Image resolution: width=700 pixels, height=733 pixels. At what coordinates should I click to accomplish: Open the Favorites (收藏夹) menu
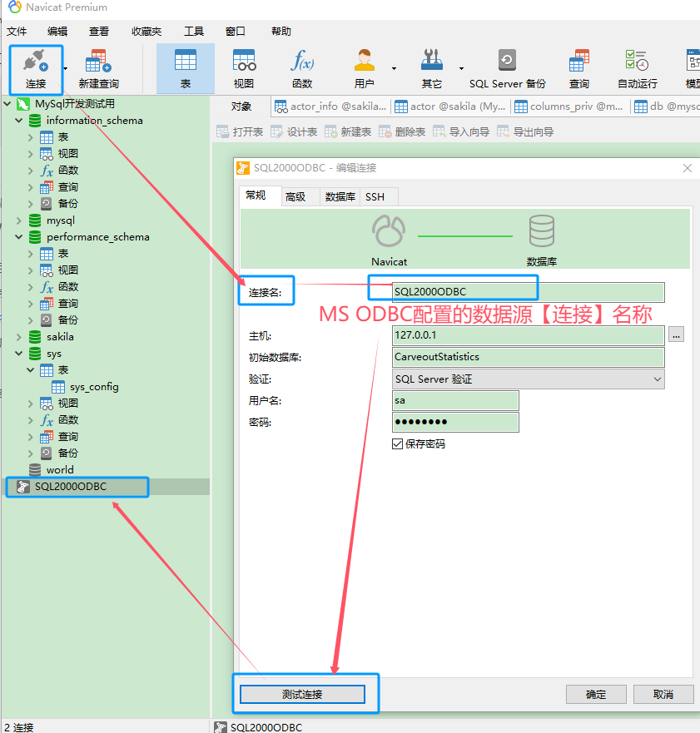[146, 32]
